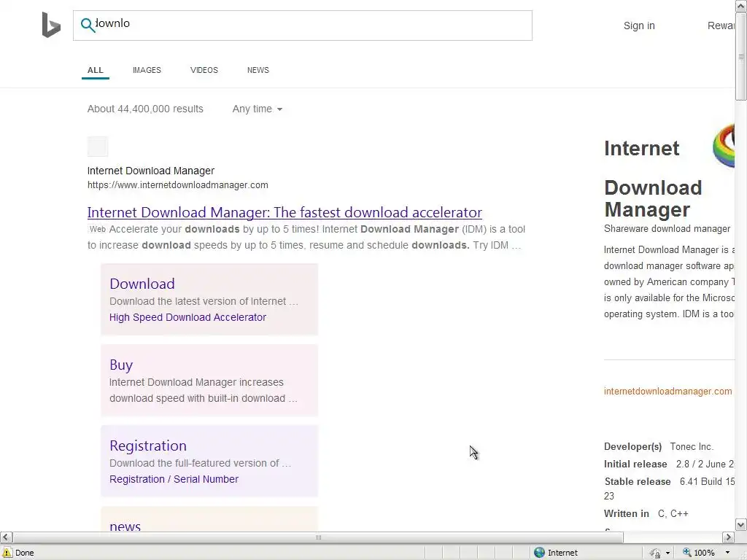747x560 pixels.
Task: Click the scroll left arrow
Action: [x=6, y=537]
